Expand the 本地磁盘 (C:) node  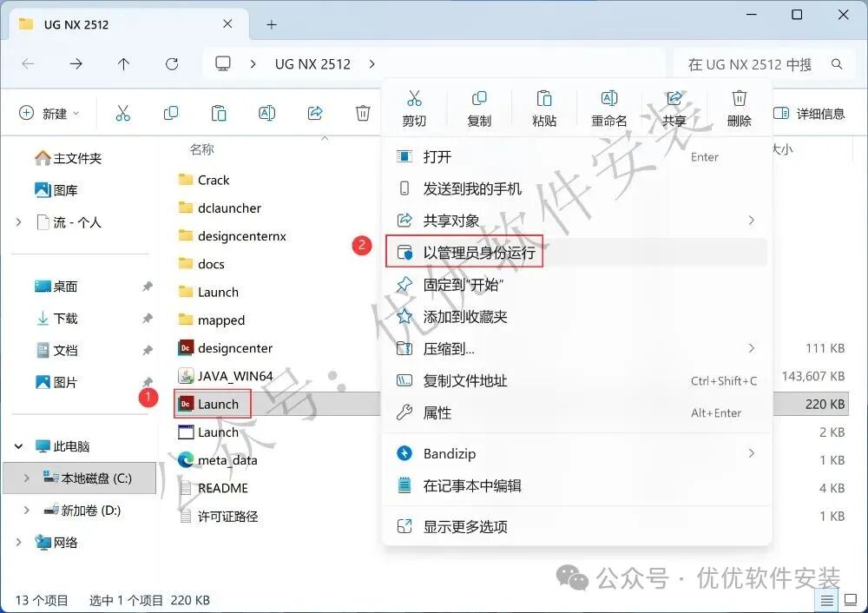pos(27,478)
